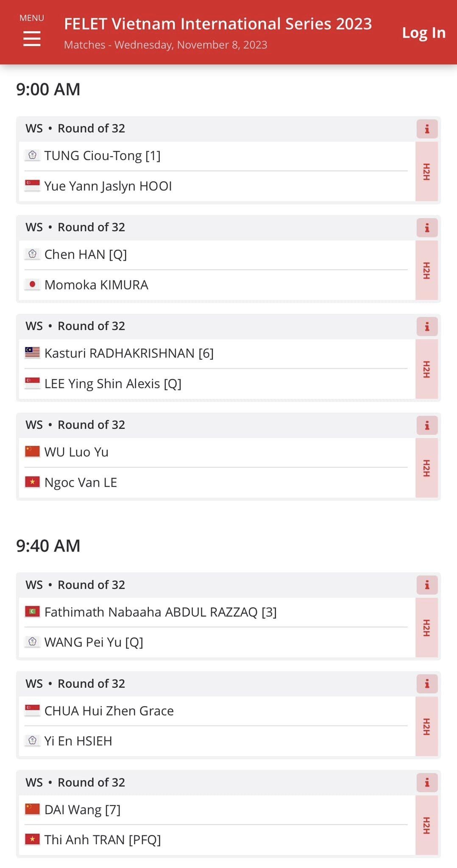
Task: View H2H for Chen HAN vs KIMURA
Action: (x=426, y=270)
